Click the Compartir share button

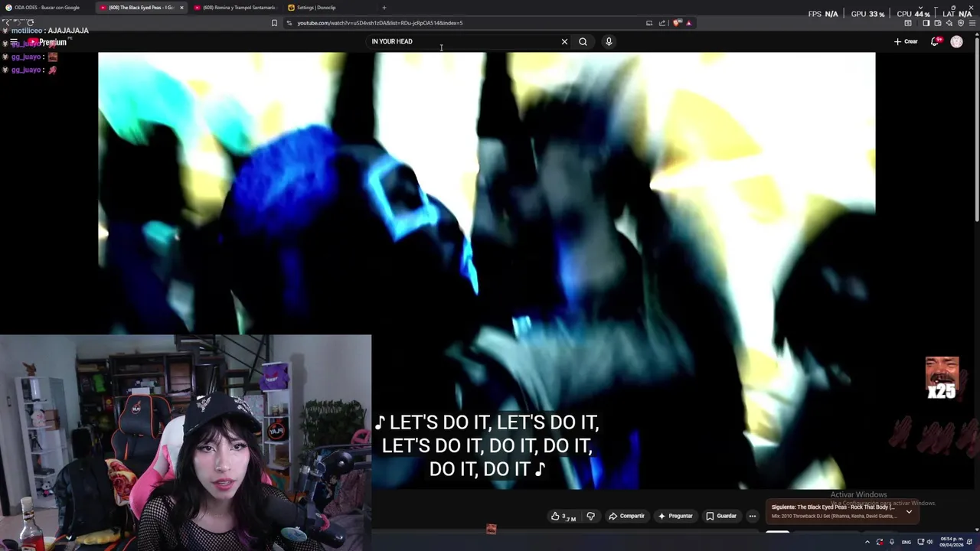click(x=626, y=516)
